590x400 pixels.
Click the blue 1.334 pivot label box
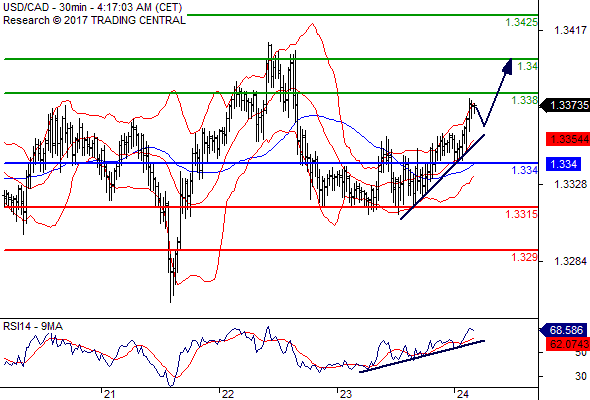click(x=563, y=164)
